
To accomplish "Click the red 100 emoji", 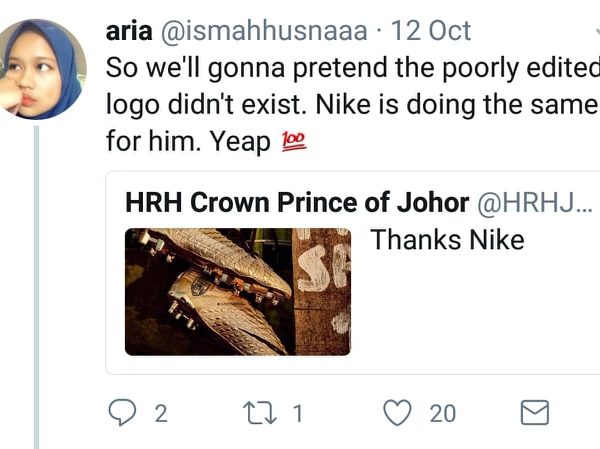I will coord(294,143).
